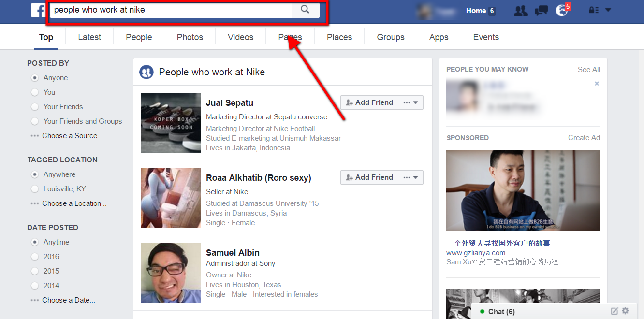This screenshot has width=644, height=319.
Task: Go to Home in the top bar
Action: [476, 11]
